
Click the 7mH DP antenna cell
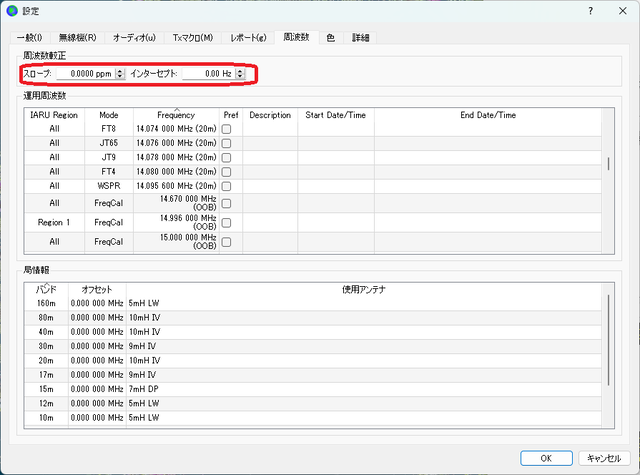pos(364,389)
